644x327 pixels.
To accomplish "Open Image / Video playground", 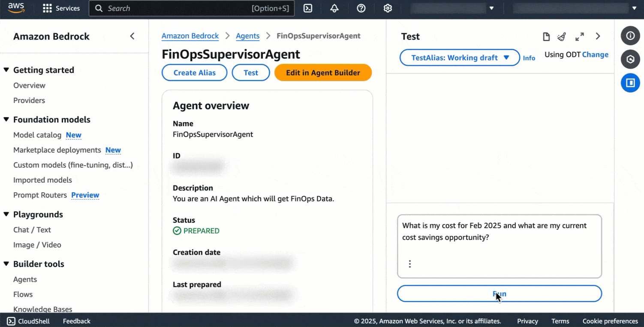I will 37,245.
